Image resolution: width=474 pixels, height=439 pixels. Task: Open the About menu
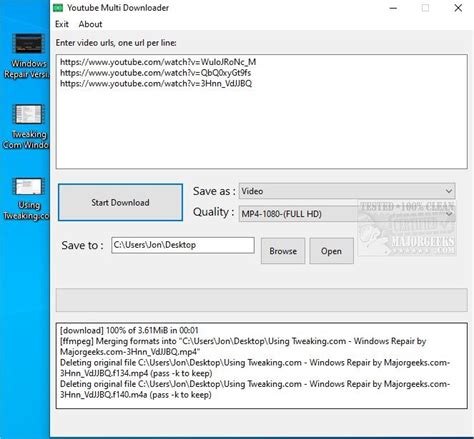click(90, 24)
